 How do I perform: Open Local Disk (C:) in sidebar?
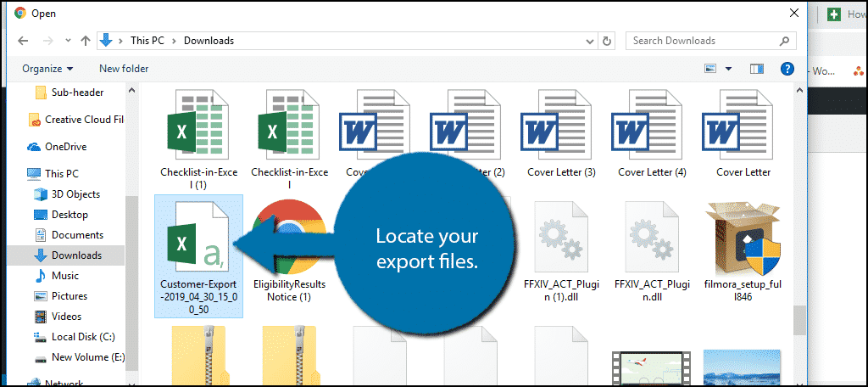(x=74, y=337)
